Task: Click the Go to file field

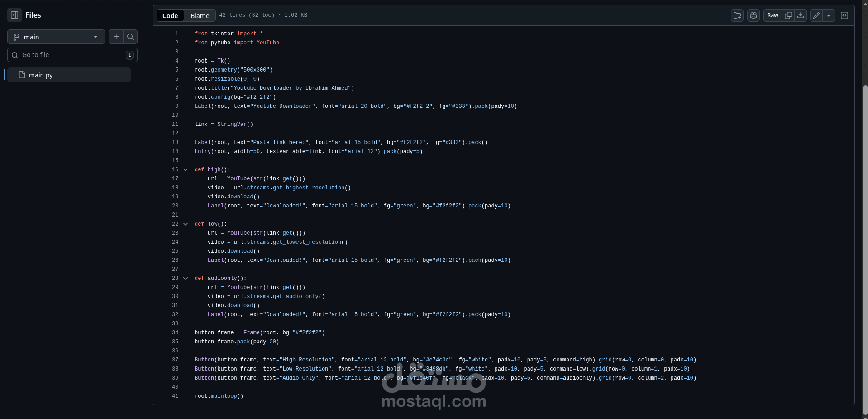Action: point(68,54)
